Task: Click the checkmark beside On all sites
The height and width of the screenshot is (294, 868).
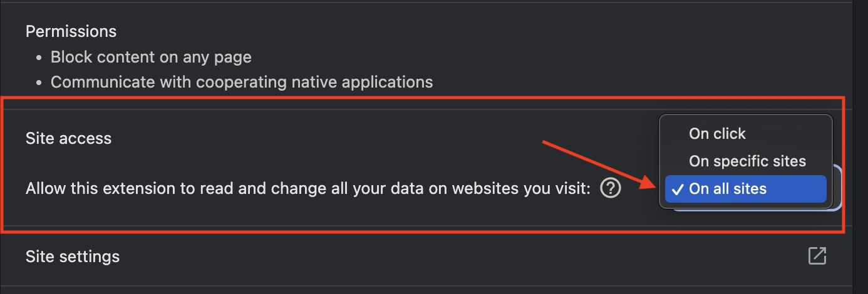Action: pyautogui.click(x=676, y=189)
